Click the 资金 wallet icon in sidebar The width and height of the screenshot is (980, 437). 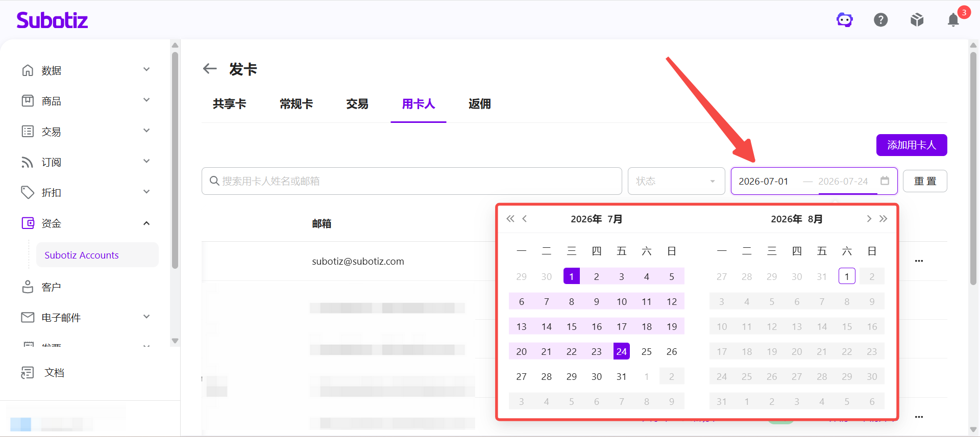[x=28, y=223]
